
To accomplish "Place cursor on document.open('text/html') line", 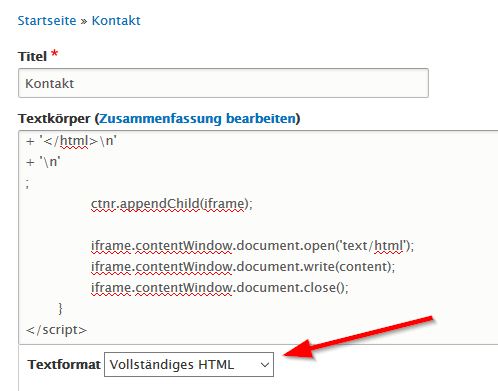I will click(x=252, y=246).
